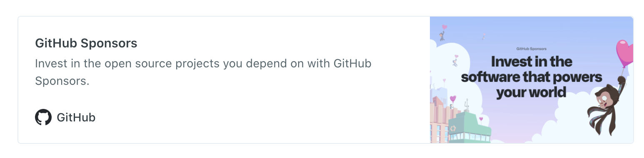Image resolution: width=644 pixels, height=158 pixels.
Task: Click the word "Sponsors." ending the description
Action: 62,81
